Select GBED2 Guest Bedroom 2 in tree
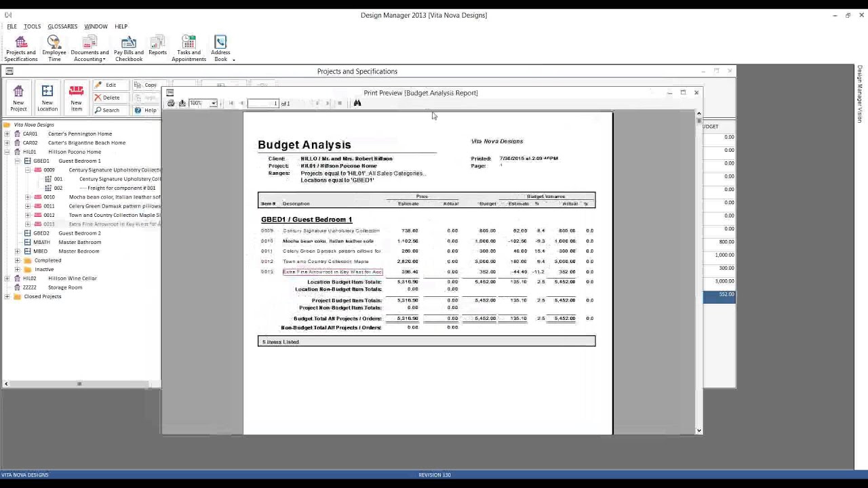Viewport: 868px width, 488px height. pos(67,233)
